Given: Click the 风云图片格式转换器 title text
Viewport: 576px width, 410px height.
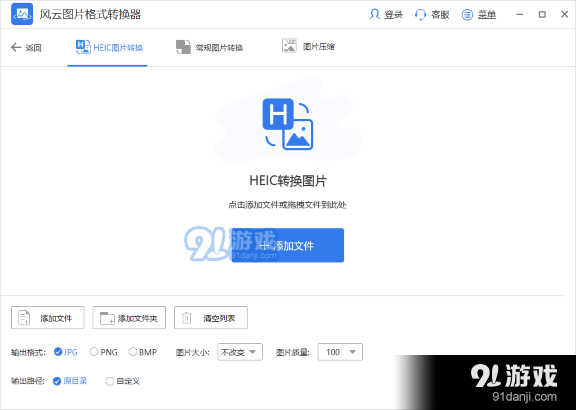Looking at the screenshot, I should pos(90,15).
